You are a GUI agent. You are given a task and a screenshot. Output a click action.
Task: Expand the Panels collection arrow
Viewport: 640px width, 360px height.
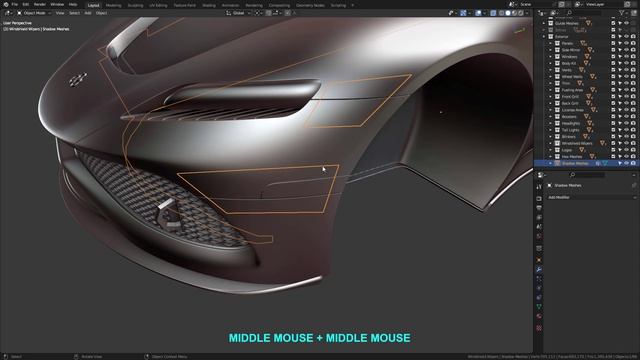click(550, 43)
